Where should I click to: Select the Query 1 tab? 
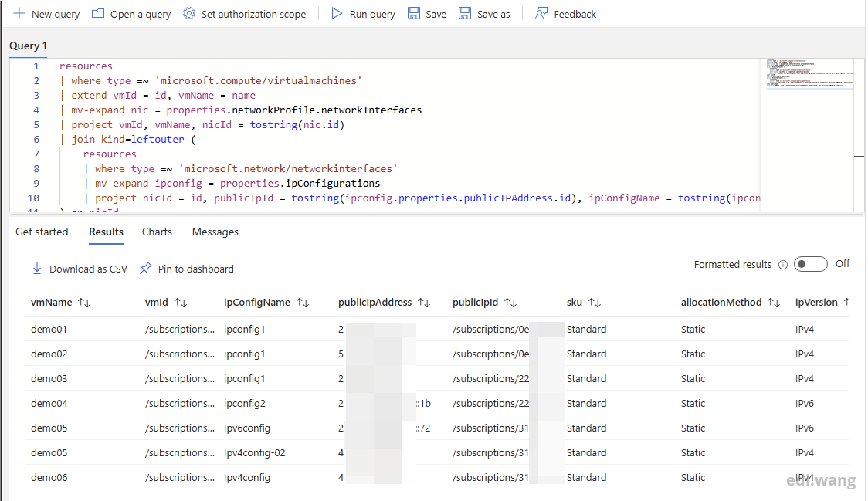[28, 46]
